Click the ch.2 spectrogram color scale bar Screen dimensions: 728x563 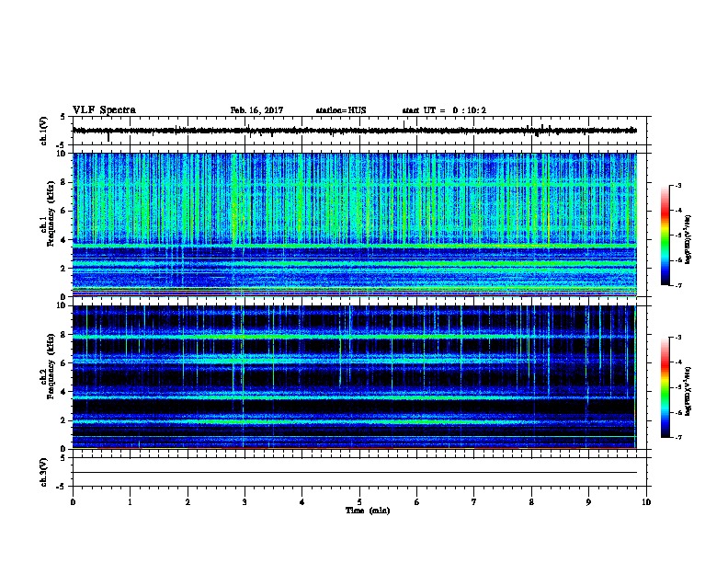[x=665, y=387]
